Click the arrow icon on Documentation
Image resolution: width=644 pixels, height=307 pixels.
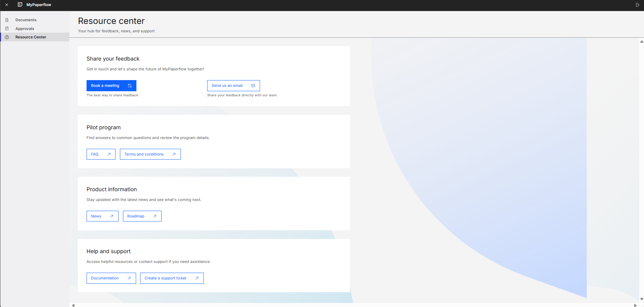pos(129,278)
